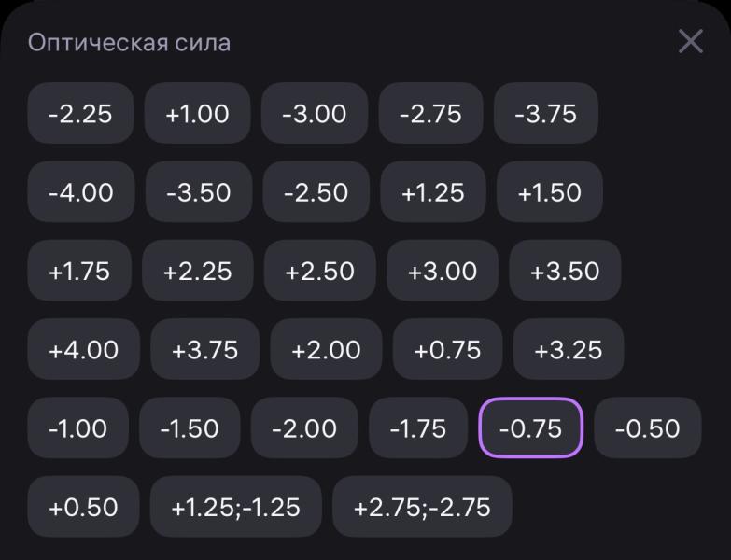
Task: Tap the +4.00 power chip
Action: pyautogui.click(x=84, y=350)
